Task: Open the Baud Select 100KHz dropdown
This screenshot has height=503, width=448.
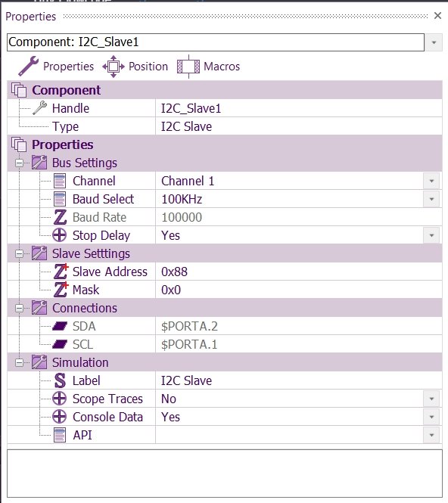Action: (431, 199)
